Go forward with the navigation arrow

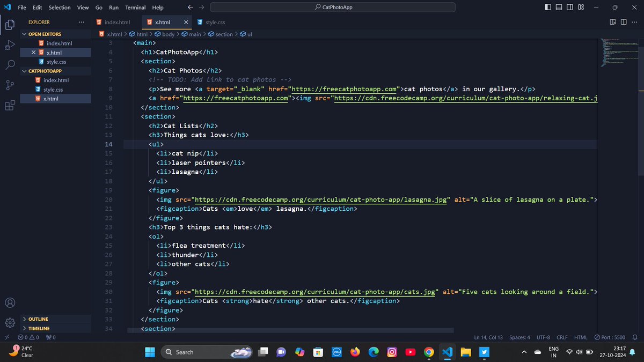[201, 8]
